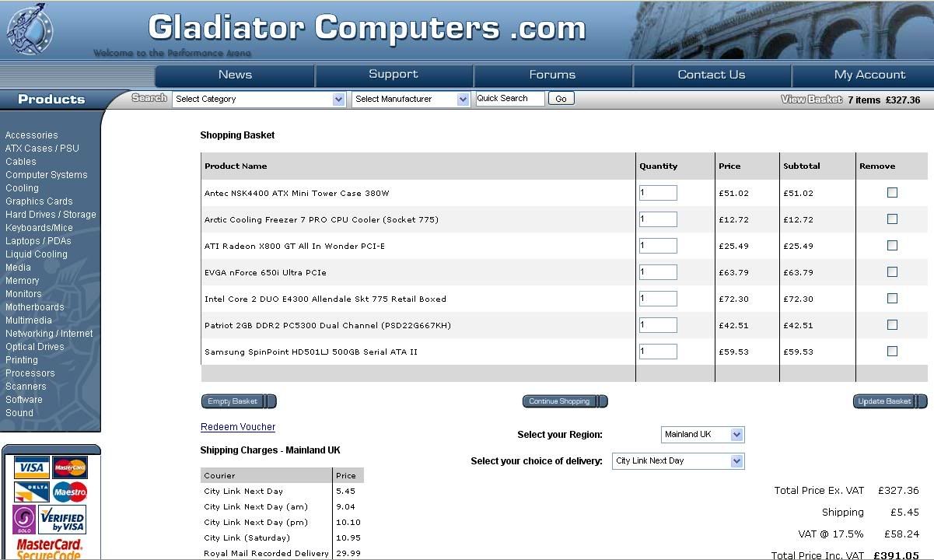Click the Gladiator Computers helmet logo
934x560 pixels.
tap(29, 30)
